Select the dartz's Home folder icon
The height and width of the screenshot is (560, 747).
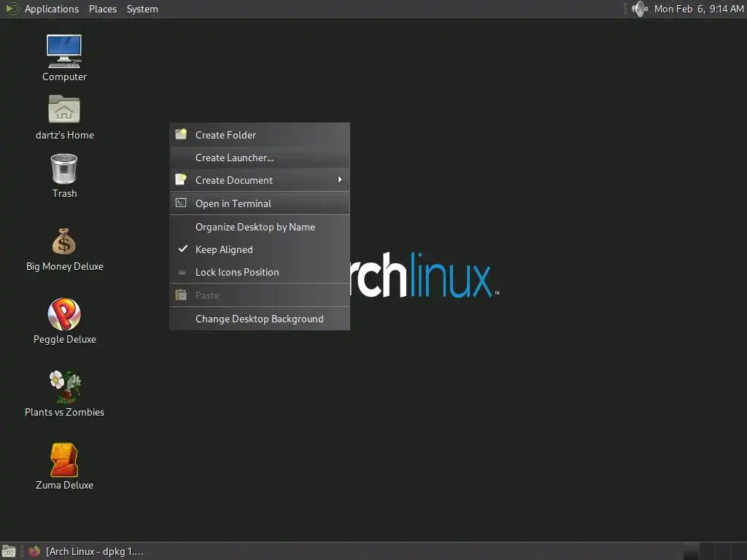[64, 109]
